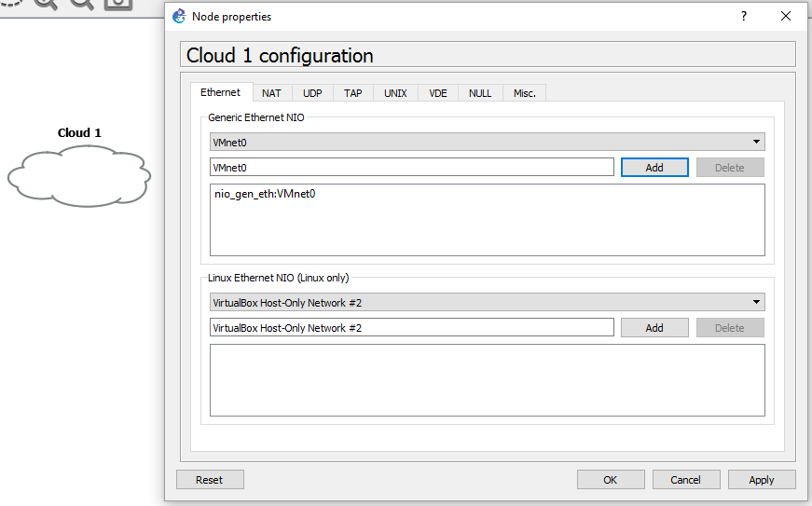Viewport: 812px width, 506px height.
Task: Open the NAT tab
Action: pyautogui.click(x=271, y=93)
